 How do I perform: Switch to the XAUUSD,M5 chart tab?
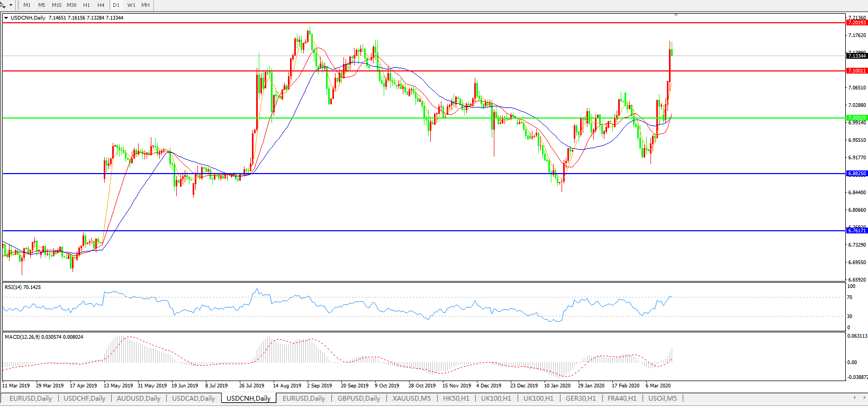411,399
